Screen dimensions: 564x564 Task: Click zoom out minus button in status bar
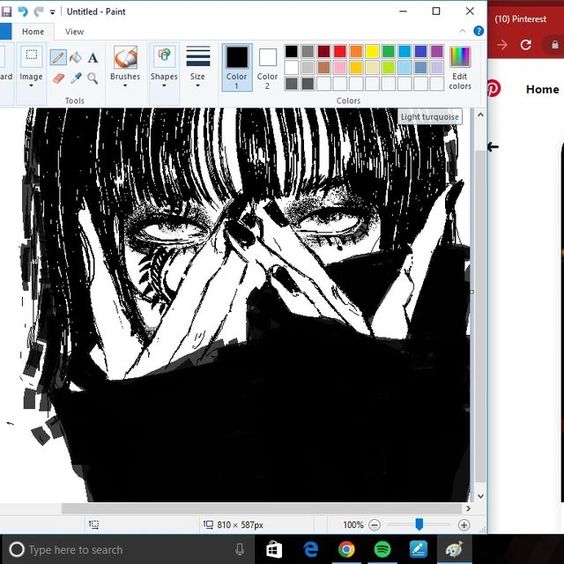coord(374,525)
